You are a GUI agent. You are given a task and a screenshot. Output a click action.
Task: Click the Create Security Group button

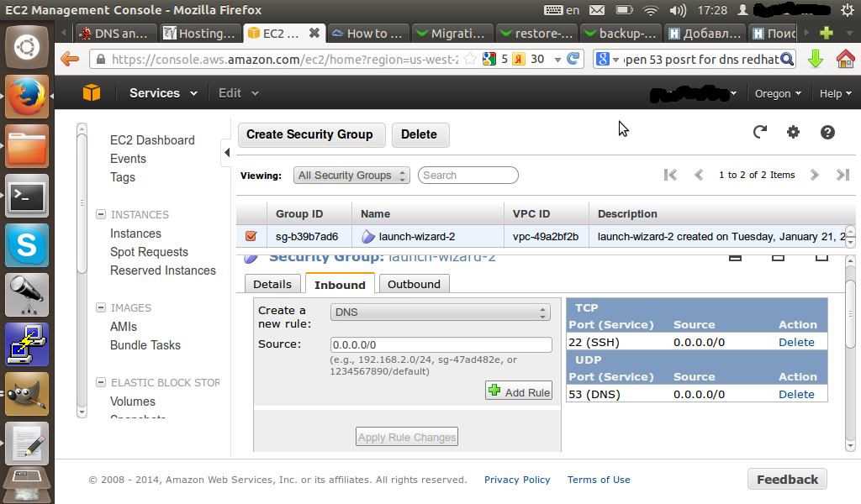pos(309,134)
